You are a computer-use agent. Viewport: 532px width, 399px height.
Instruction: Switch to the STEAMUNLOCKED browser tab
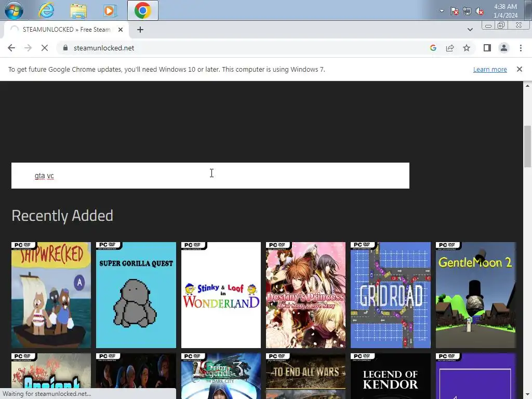[x=66, y=30]
